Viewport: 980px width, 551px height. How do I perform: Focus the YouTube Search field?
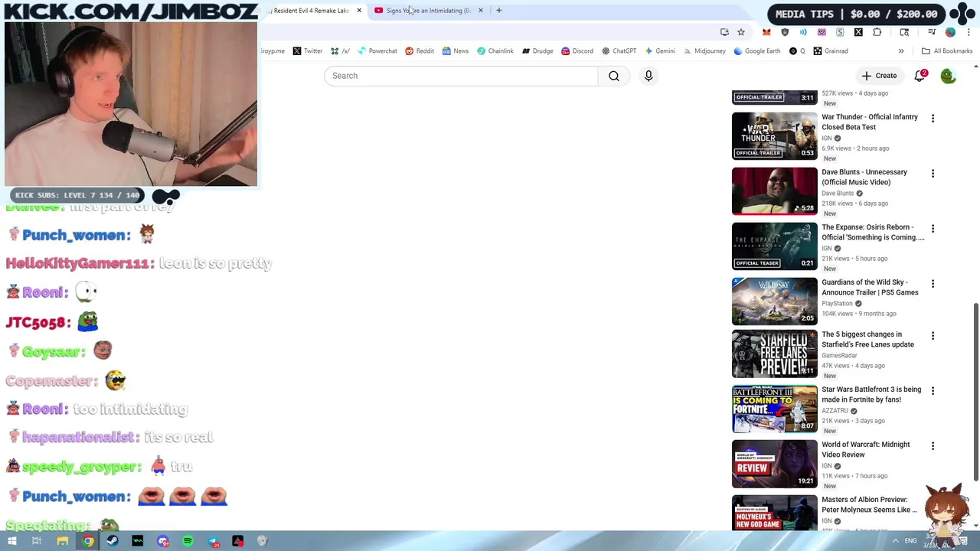[x=461, y=76]
